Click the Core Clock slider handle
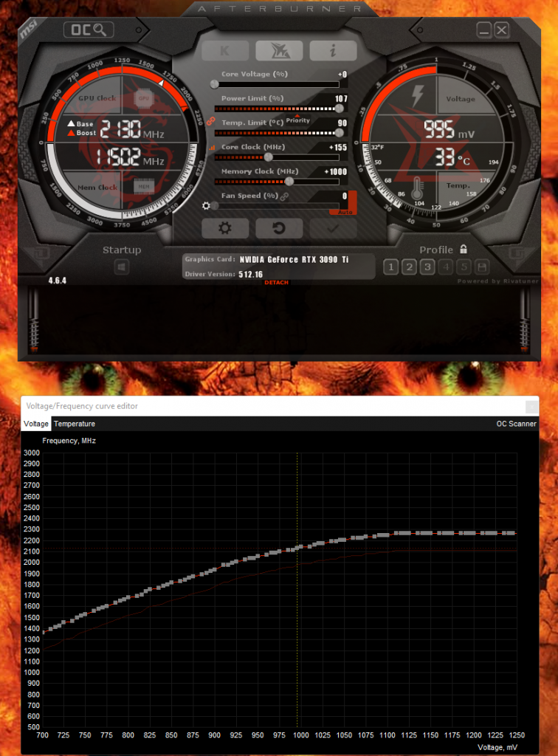Screen dimensions: 558x756 click(x=269, y=157)
